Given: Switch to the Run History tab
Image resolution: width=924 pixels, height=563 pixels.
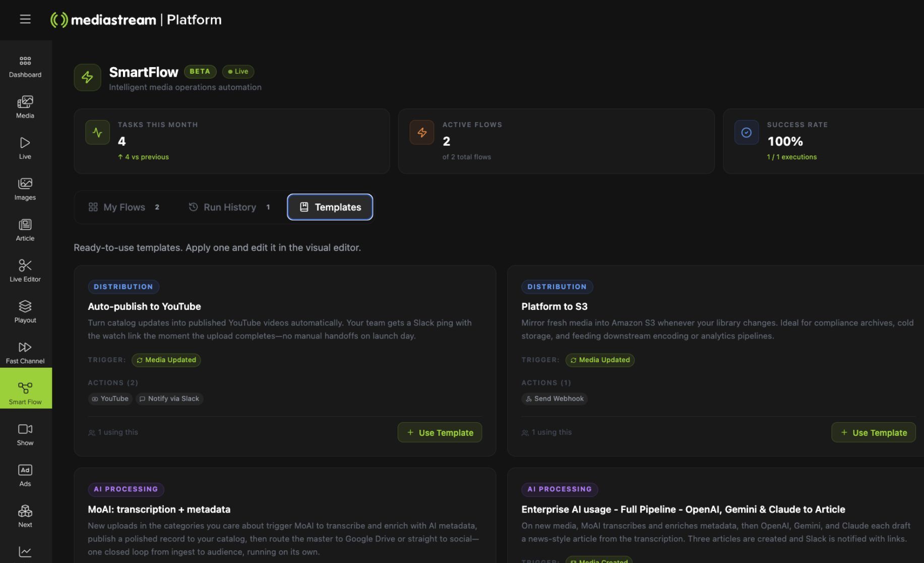Looking at the screenshot, I should click(x=229, y=207).
